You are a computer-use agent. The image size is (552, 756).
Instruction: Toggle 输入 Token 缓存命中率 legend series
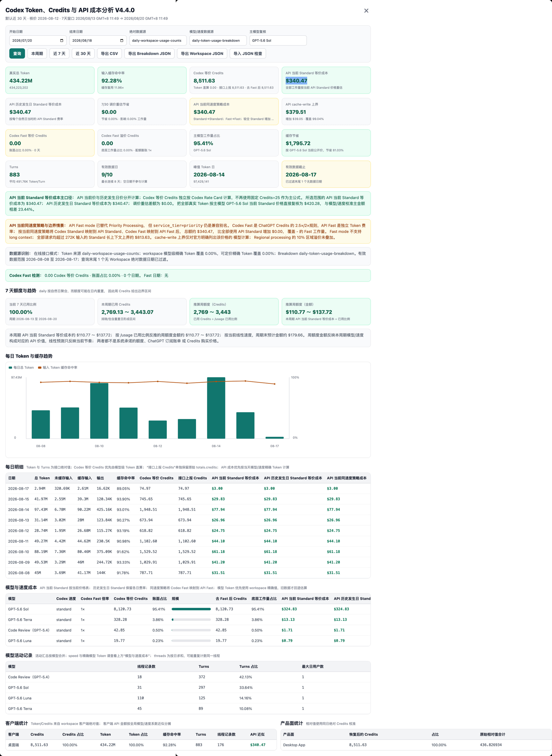pos(58,368)
